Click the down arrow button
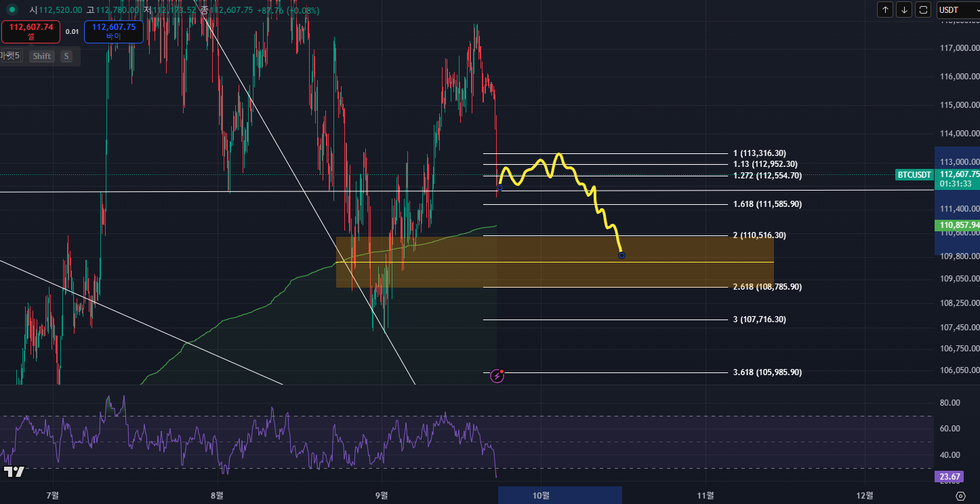980x504 pixels. 904,9
